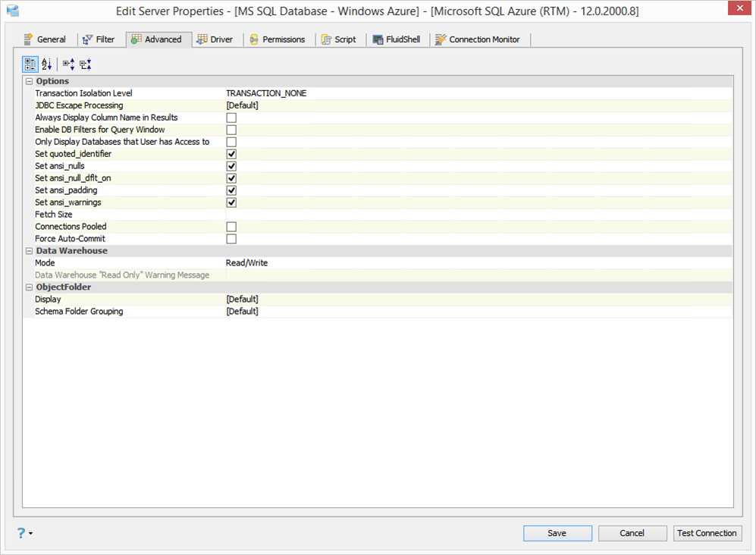Open the FluidShell tab
This screenshot has height=555, width=756.
(397, 39)
